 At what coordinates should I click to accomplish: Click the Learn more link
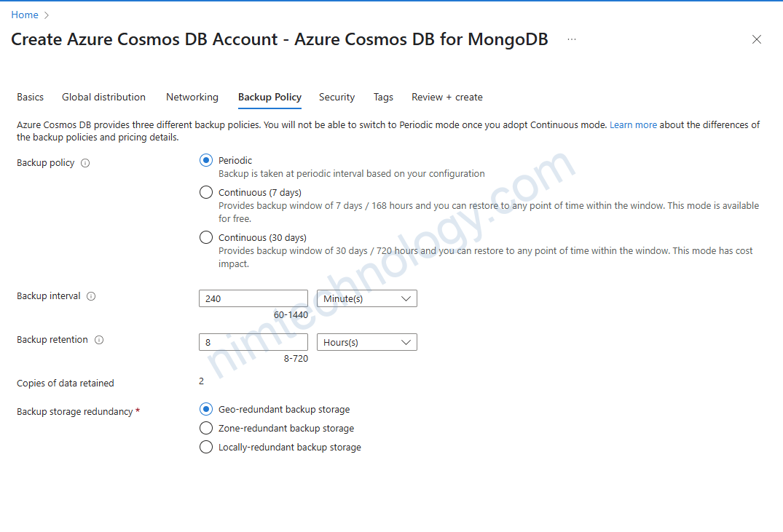click(x=633, y=125)
